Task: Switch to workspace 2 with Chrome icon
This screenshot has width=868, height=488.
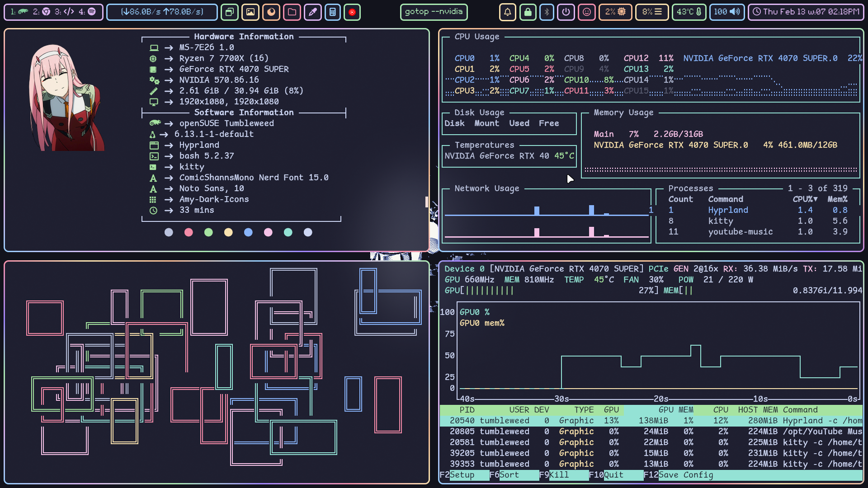Action: coord(42,12)
